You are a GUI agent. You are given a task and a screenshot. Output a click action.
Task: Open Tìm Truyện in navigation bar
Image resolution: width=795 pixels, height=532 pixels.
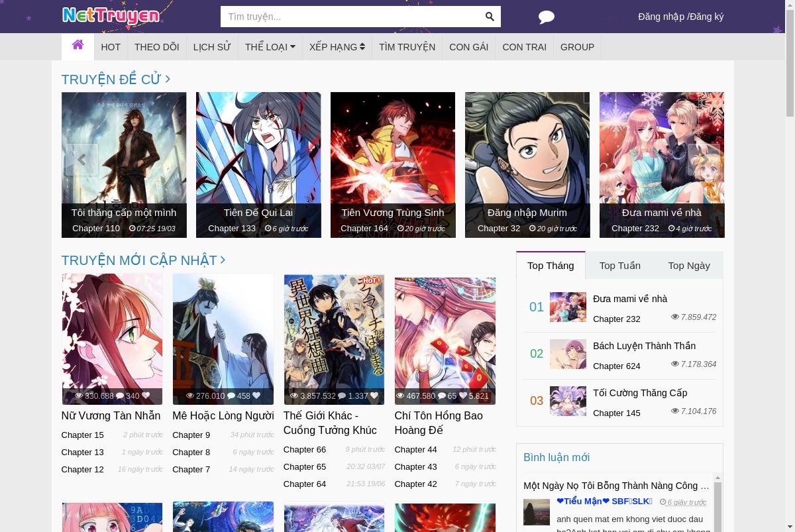tap(407, 47)
